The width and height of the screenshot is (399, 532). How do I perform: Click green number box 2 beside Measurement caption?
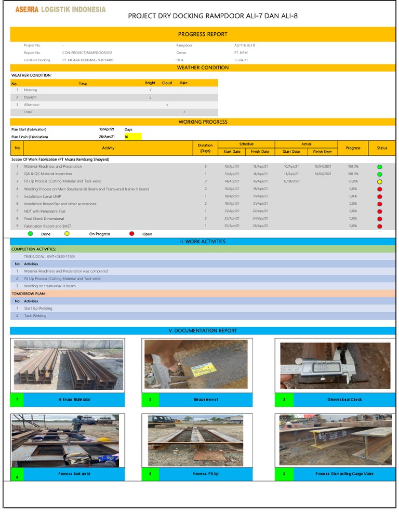(x=150, y=400)
